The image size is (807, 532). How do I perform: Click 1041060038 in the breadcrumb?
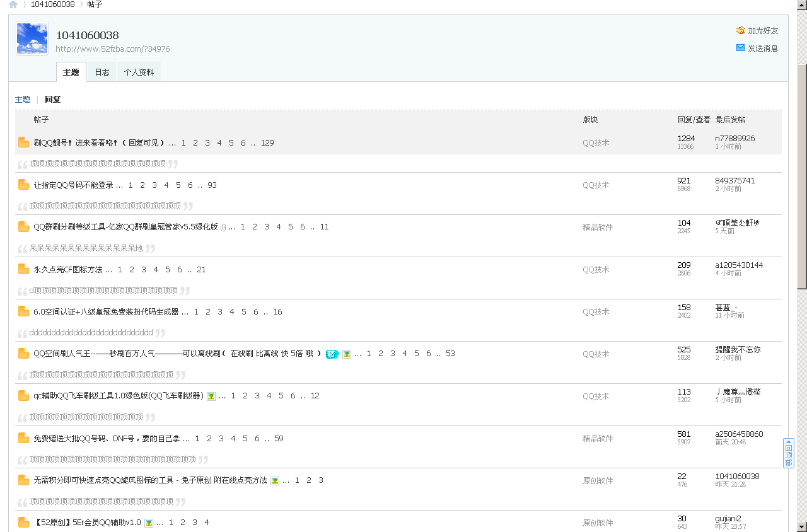(x=53, y=4)
